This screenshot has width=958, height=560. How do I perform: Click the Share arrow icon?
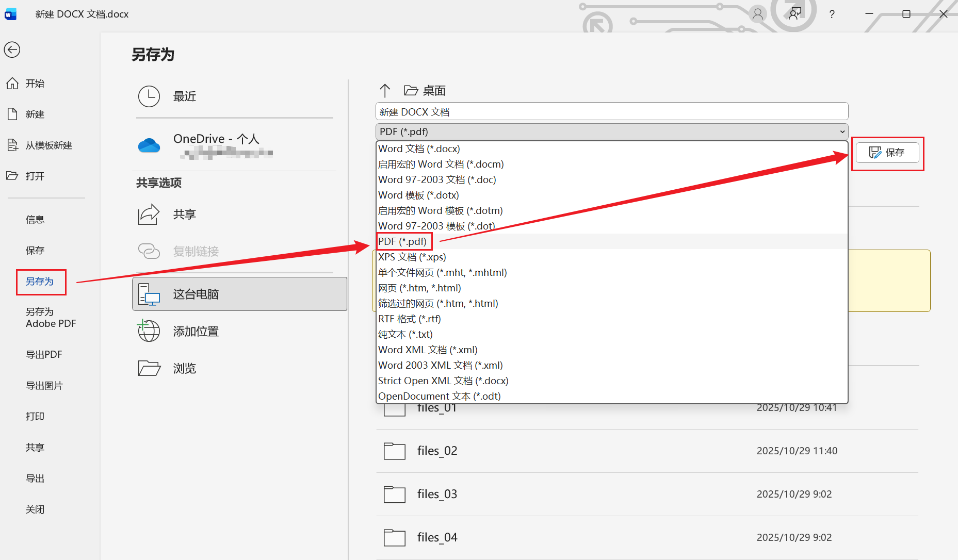pos(149,214)
